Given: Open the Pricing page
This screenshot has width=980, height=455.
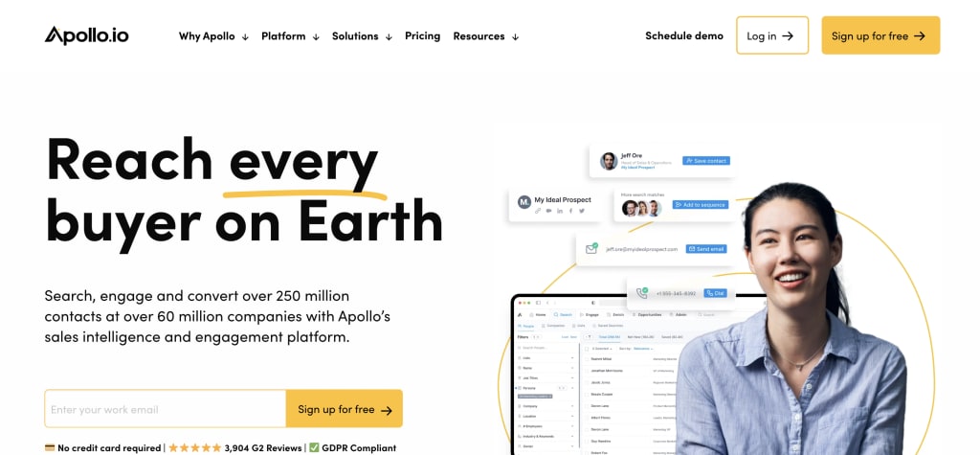Looking at the screenshot, I should click(x=422, y=35).
